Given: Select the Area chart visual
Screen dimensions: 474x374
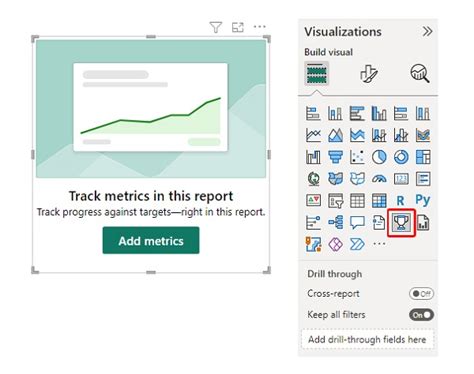Looking at the screenshot, I should 335,135.
